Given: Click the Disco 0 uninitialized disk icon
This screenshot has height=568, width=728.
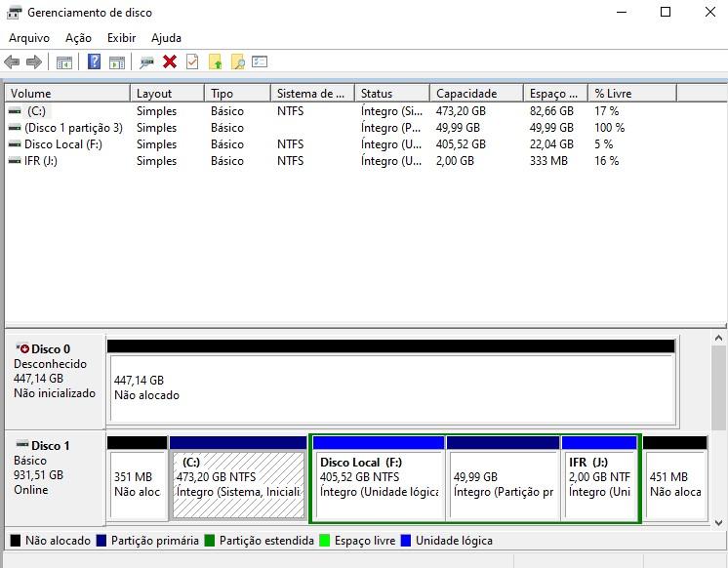Looking at the screenshot, I should coord(22,347).
